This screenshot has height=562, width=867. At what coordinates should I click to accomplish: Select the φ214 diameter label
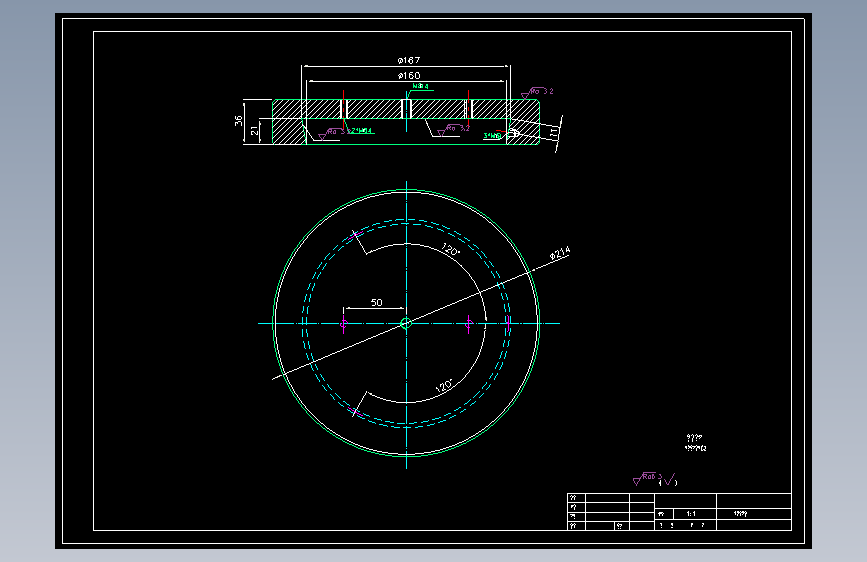point(560,253)
